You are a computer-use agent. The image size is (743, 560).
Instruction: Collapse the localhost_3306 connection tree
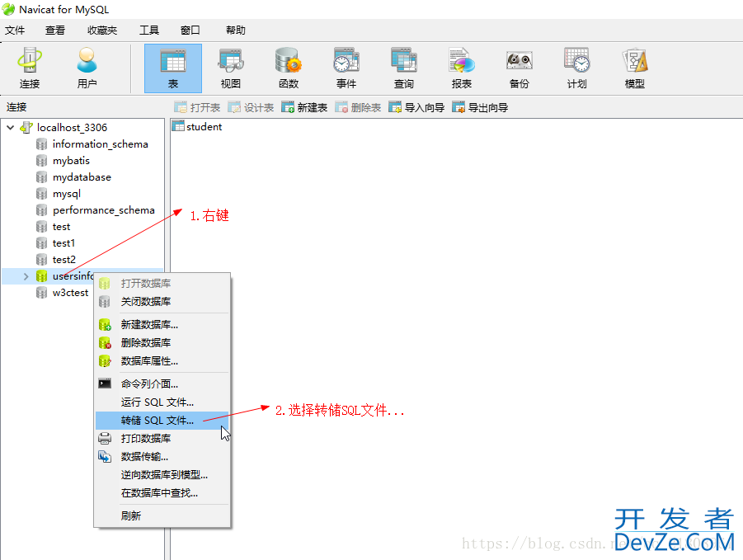coord(11,128)
